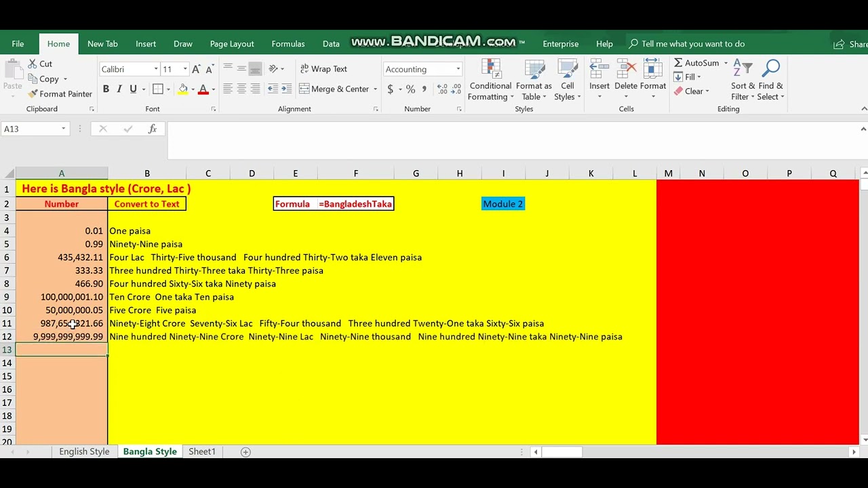
Task: Apply Percent Style format
Action: tap(410, 89)
